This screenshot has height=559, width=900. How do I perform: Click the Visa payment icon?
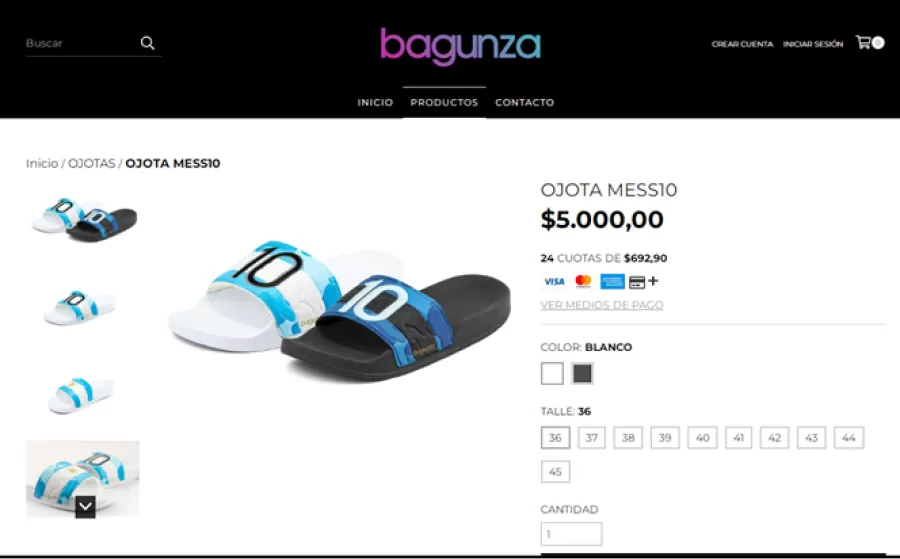click(554, 281)
